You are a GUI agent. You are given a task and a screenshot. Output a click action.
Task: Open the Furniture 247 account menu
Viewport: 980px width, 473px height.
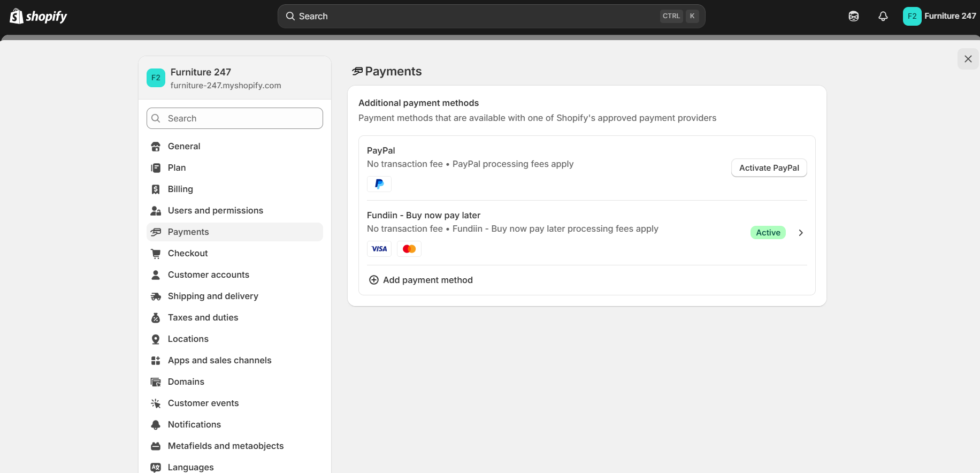(939, 16)
